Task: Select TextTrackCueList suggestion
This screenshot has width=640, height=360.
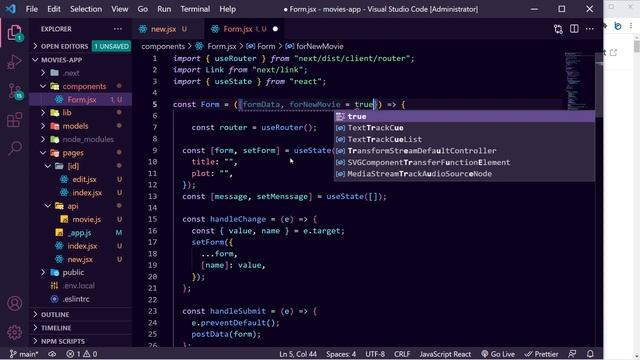Action: [x=464, y=139]
